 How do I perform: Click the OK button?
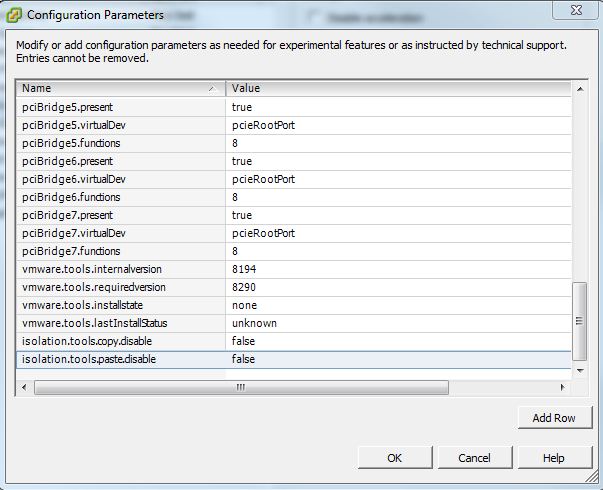click(x=395, y=458)
